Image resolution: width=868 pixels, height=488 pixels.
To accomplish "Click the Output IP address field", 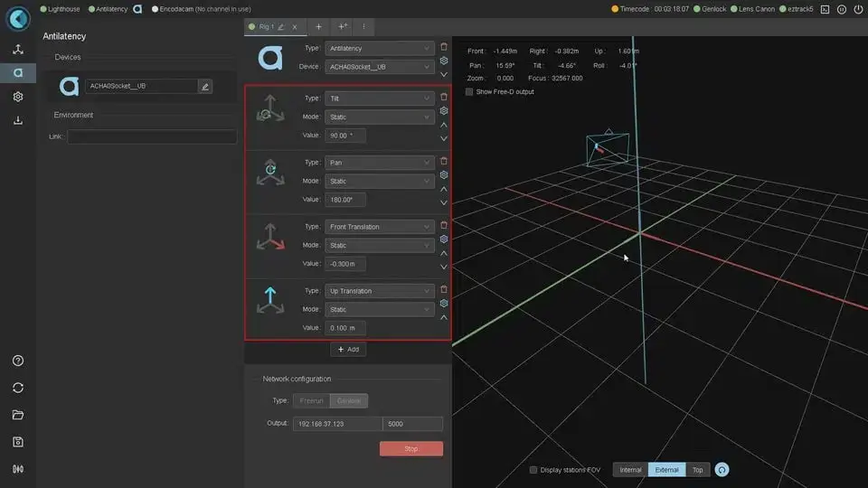I will [x=336, y=423].
